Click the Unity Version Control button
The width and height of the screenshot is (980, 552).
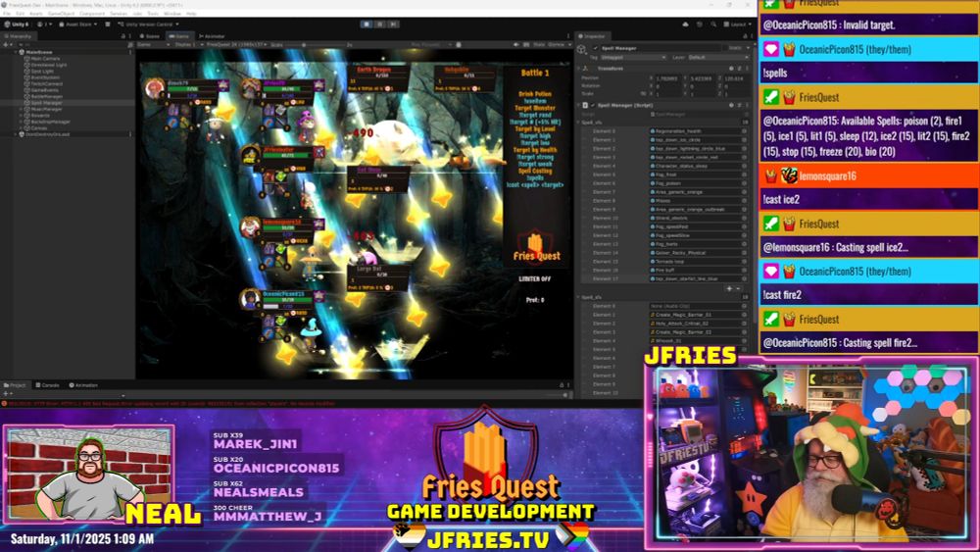(148, 25)
